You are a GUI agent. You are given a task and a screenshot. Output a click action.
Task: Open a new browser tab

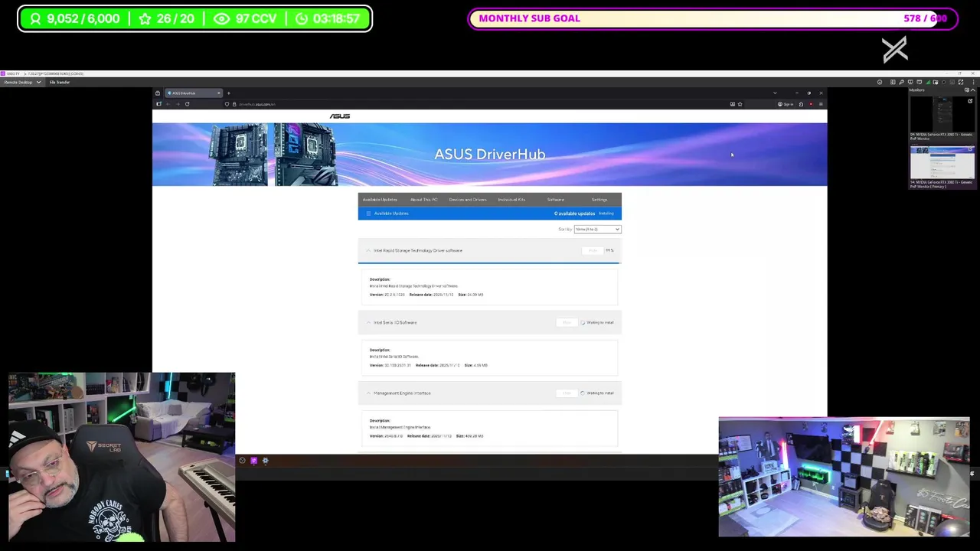[x=228, y=93]
